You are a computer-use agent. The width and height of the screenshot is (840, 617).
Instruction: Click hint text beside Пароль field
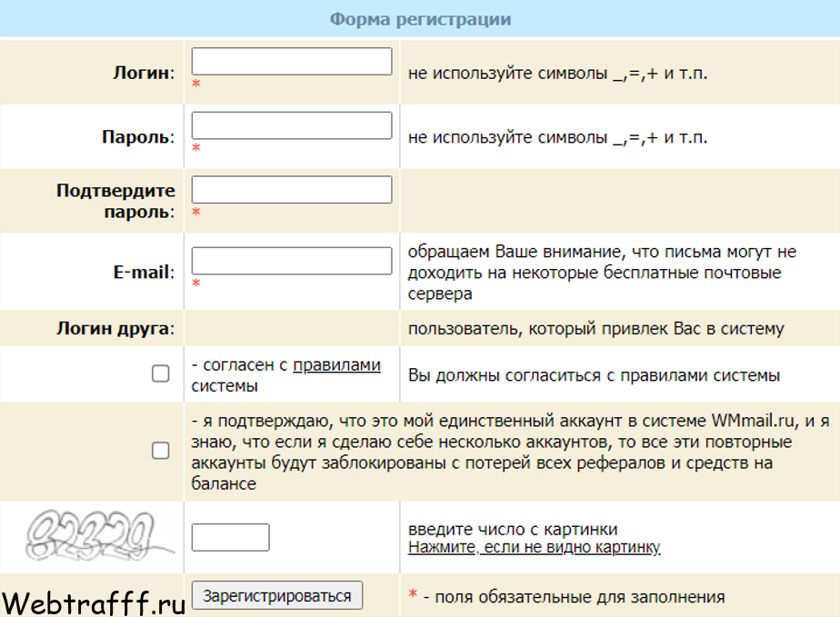(x=557, y=137)
